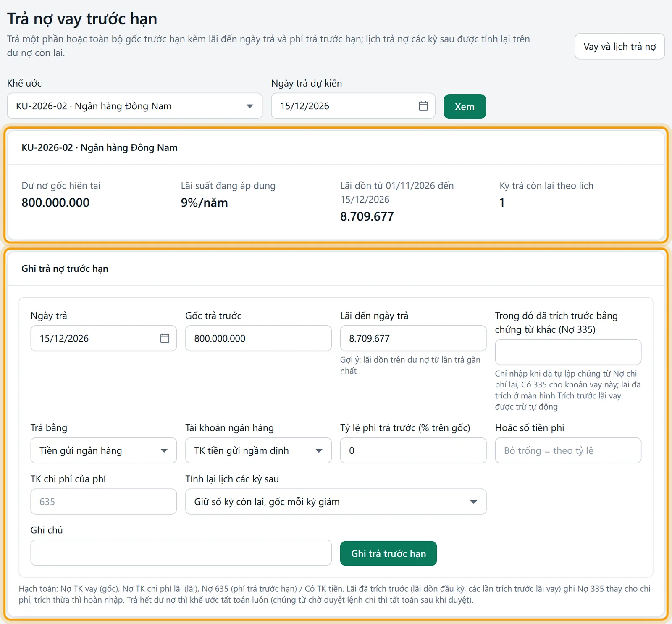Click the Ghi chú input field
672x624 pixels.
point(181,553)
